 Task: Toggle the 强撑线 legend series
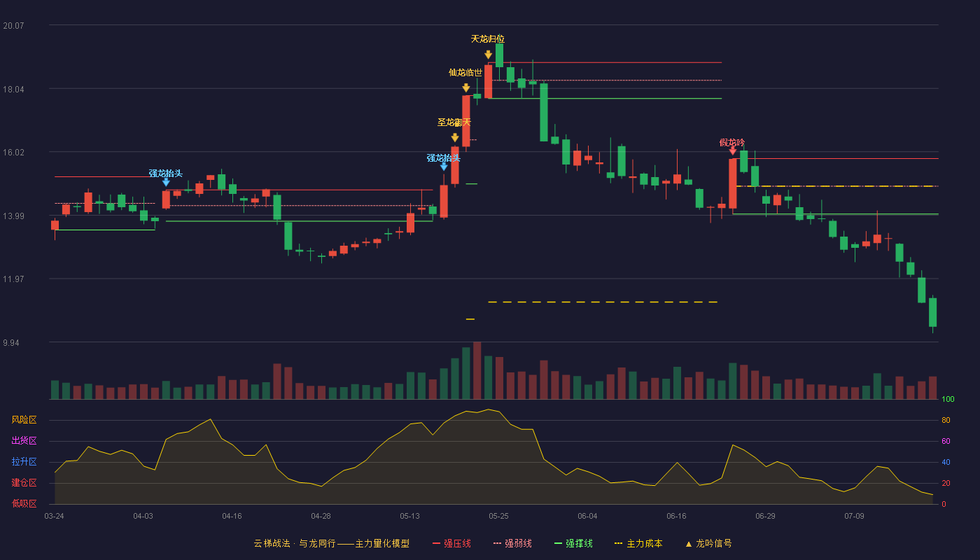coord(573,544)
